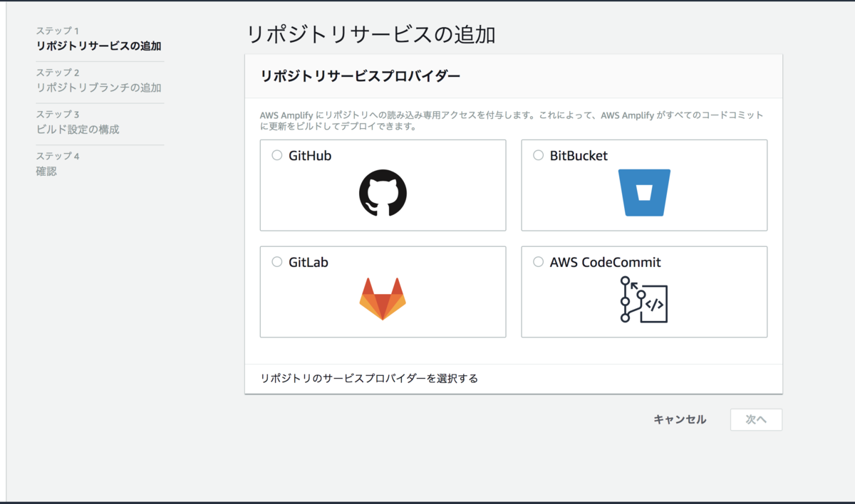Select the GitLab radio button
Screen dimensions: 855x504
pyautogui.click(x=277, y=262)
